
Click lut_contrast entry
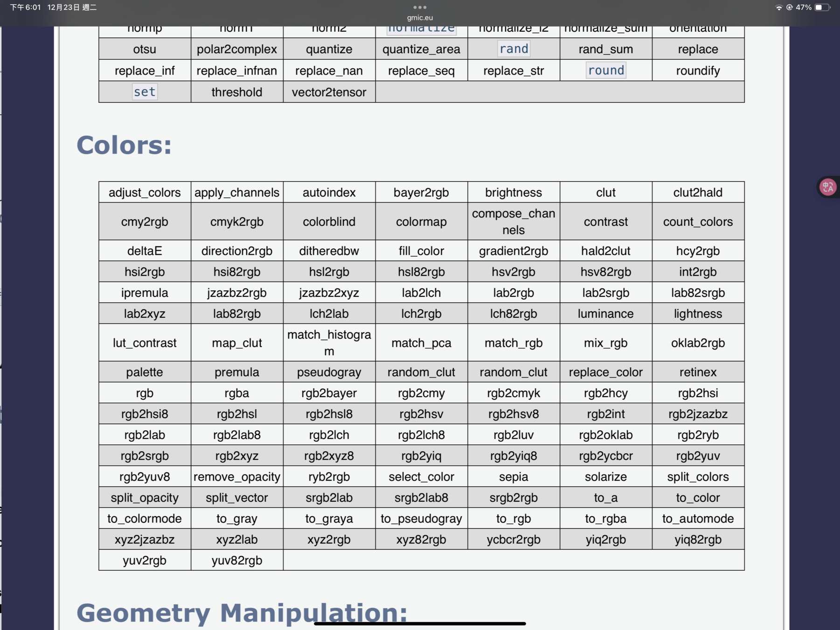(145, 343)
